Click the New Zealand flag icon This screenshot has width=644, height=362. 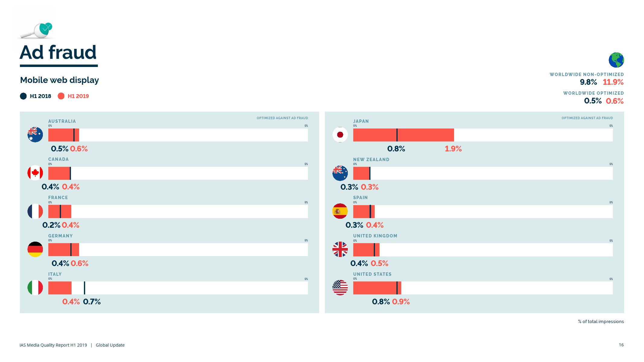tap(340, 173)
